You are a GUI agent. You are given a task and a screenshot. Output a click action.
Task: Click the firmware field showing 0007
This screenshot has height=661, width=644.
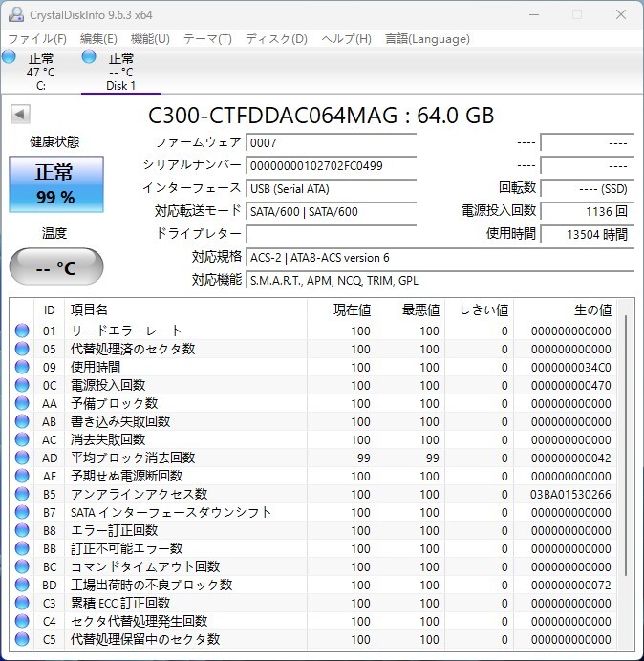coord(331,142)
